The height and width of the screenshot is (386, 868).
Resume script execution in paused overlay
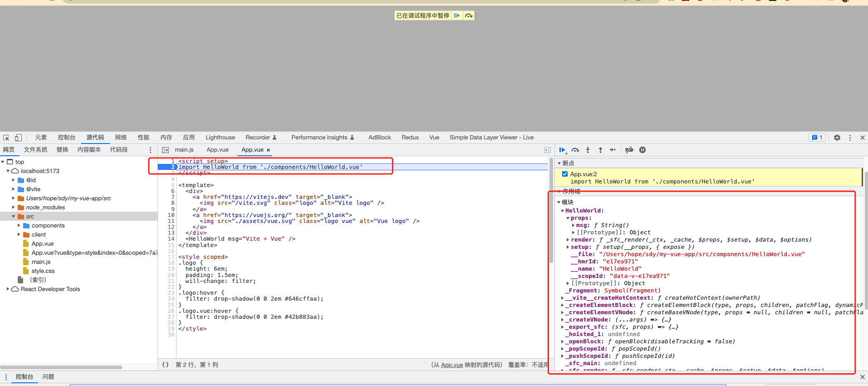tap(457, 15)
